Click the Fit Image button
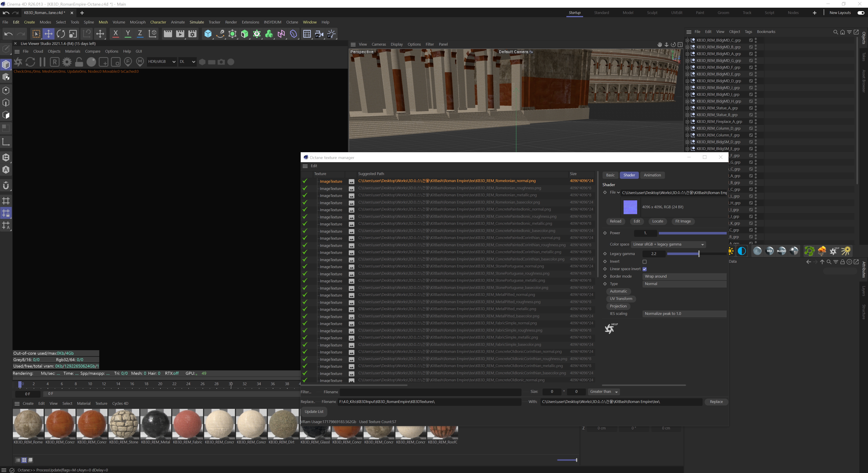 tap(683, 221)
